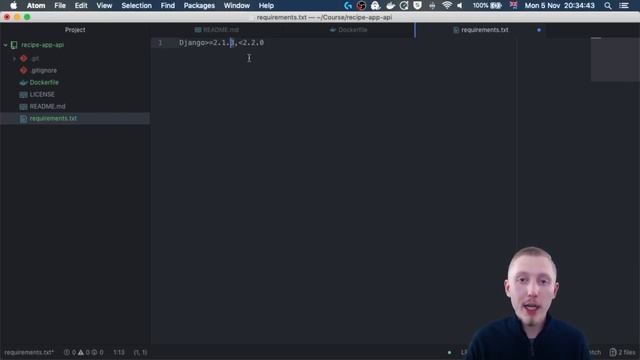
Task: Open the Notification Center list icon
Action: point(624,5)
